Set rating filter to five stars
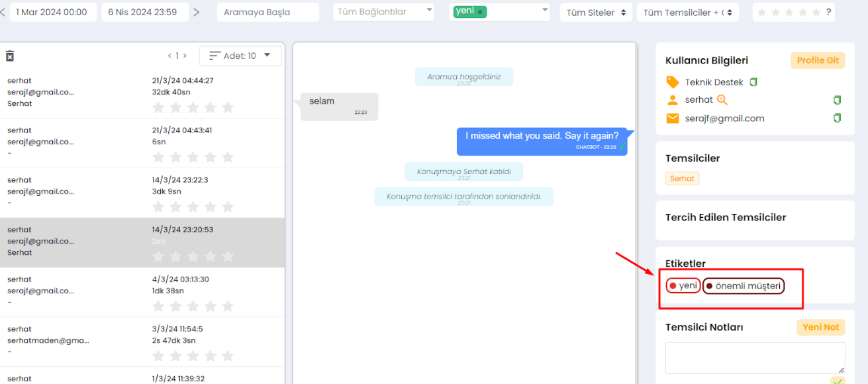The height and width of the screenshot is (384, 868). click(x=816, y=12)
